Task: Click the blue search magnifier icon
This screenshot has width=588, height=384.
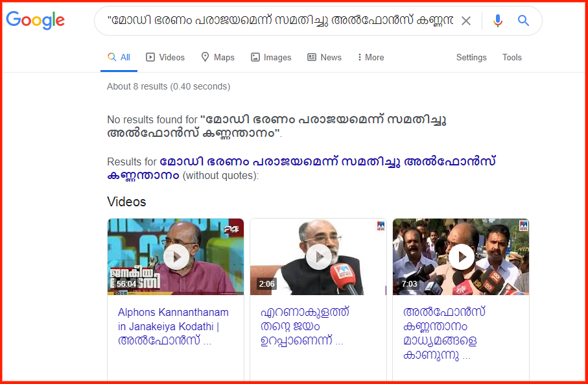Action: [x=523, y=20]
